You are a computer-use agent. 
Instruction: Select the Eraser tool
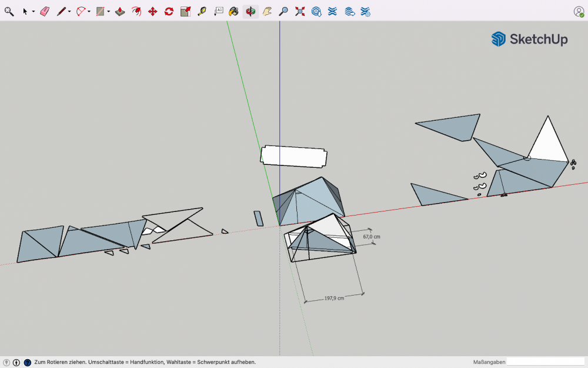(45, 11)
